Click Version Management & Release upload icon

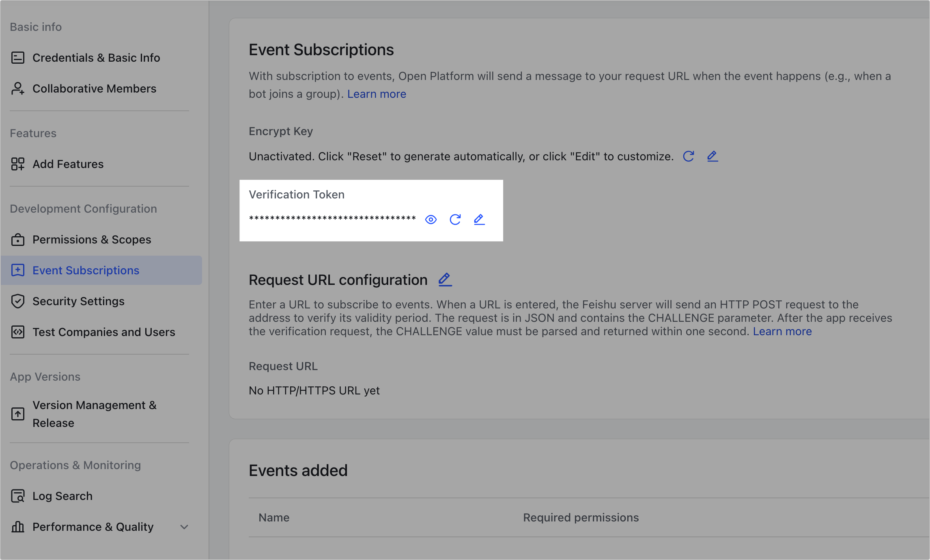(x=18, y=414)
